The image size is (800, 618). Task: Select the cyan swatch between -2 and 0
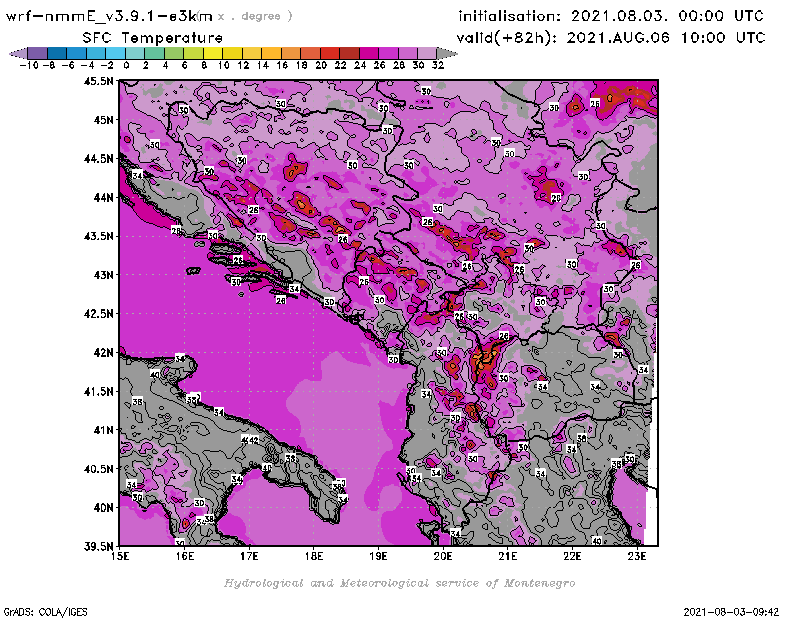[116, 53]
